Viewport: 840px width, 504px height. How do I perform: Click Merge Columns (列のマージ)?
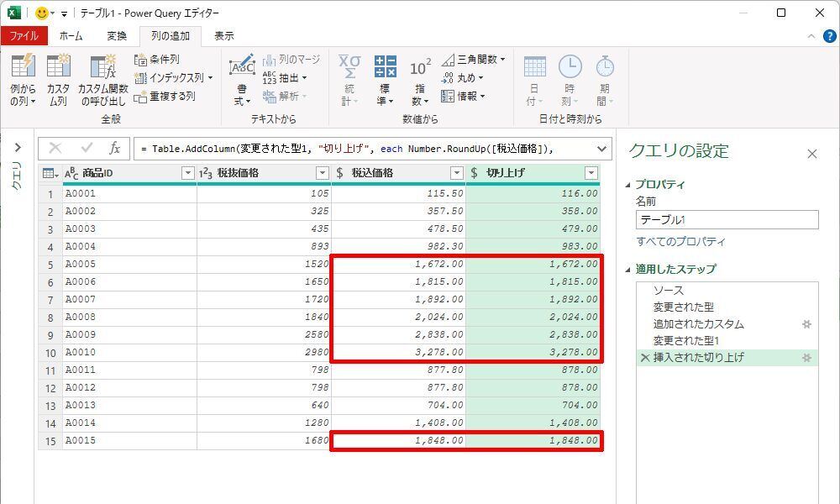[x=291, y=60]
